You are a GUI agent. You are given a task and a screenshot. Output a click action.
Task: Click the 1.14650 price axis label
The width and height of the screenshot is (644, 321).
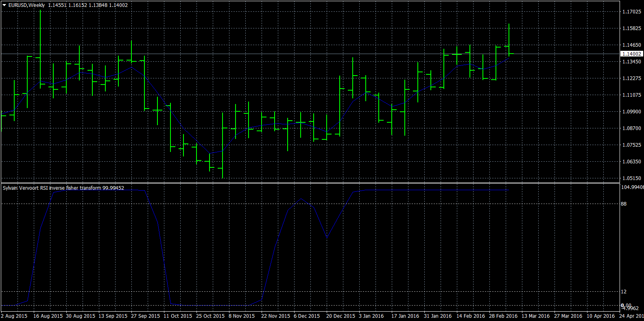tap(632, 45)
